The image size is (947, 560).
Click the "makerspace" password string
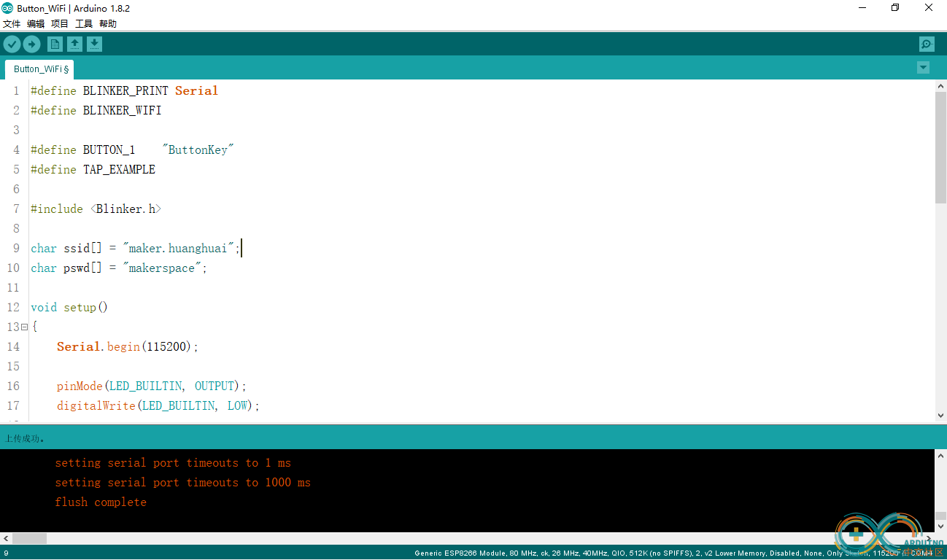coord(162,268)
